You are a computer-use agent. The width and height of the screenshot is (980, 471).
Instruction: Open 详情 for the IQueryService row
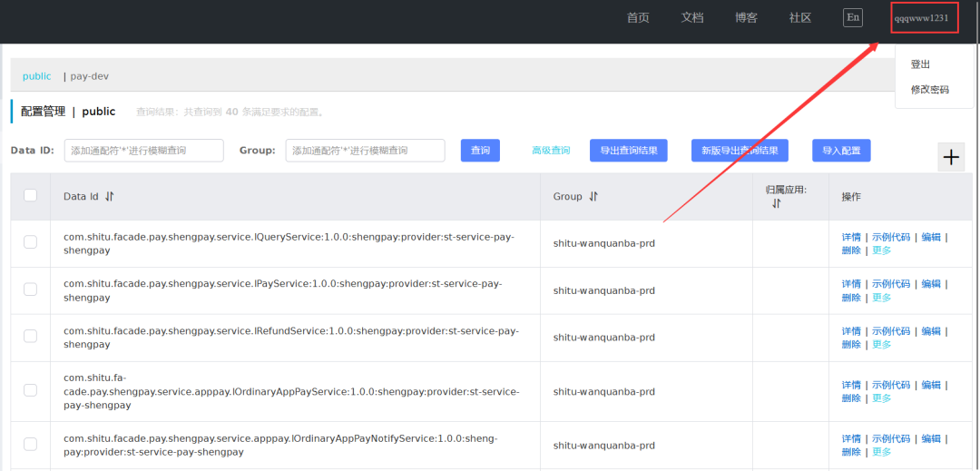pos(851,237)
